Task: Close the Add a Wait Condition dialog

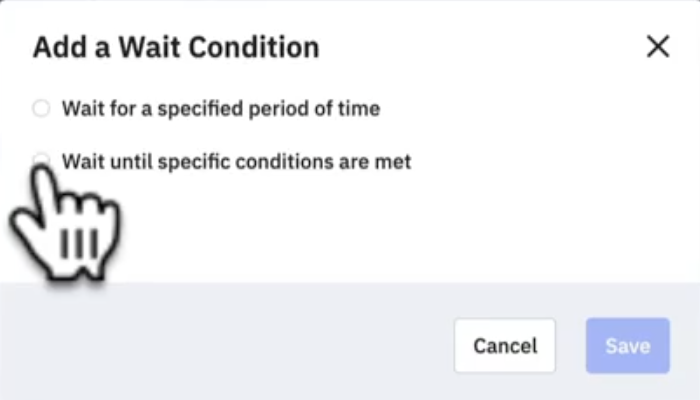Action: tap(657, 47)
